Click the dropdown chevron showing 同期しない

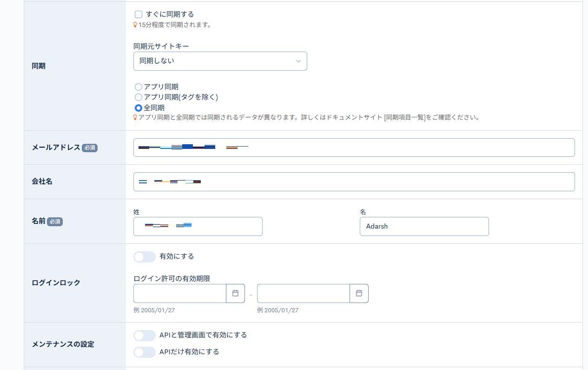(x=298, y=61)
